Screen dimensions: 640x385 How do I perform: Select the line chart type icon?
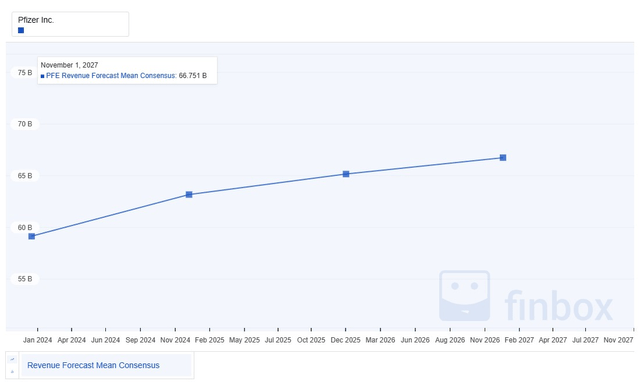(x=12, y=359)
